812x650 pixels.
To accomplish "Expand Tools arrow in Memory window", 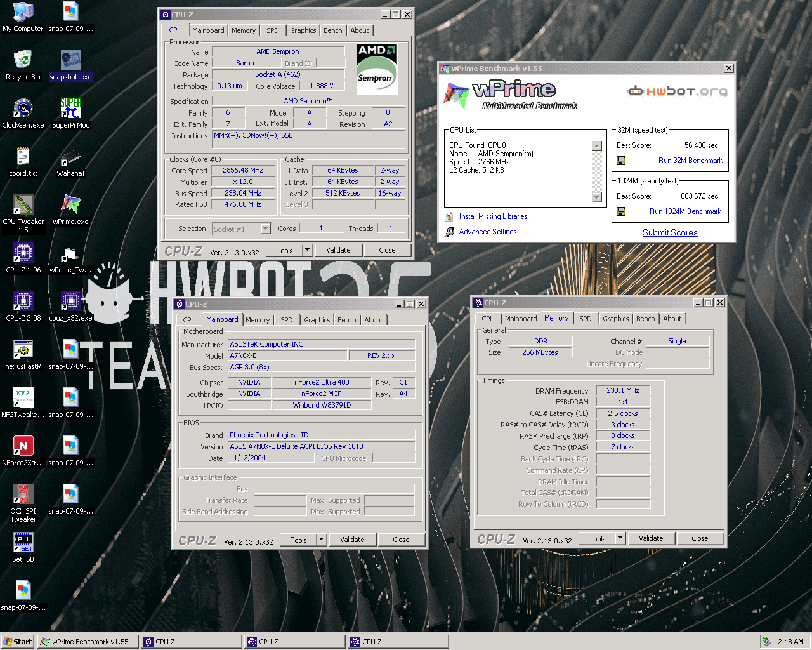I will [x=620, y=538].
